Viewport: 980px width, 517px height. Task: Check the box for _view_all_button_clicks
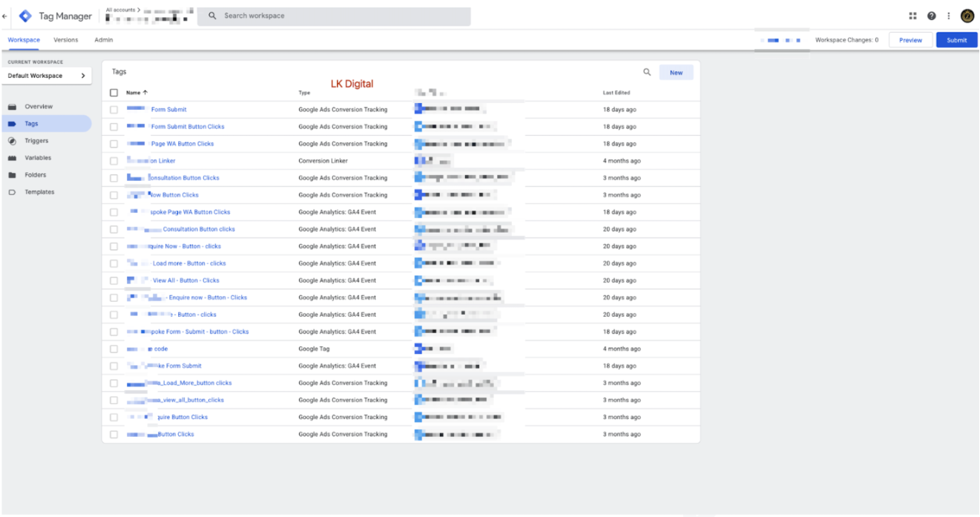pos(114,400)
